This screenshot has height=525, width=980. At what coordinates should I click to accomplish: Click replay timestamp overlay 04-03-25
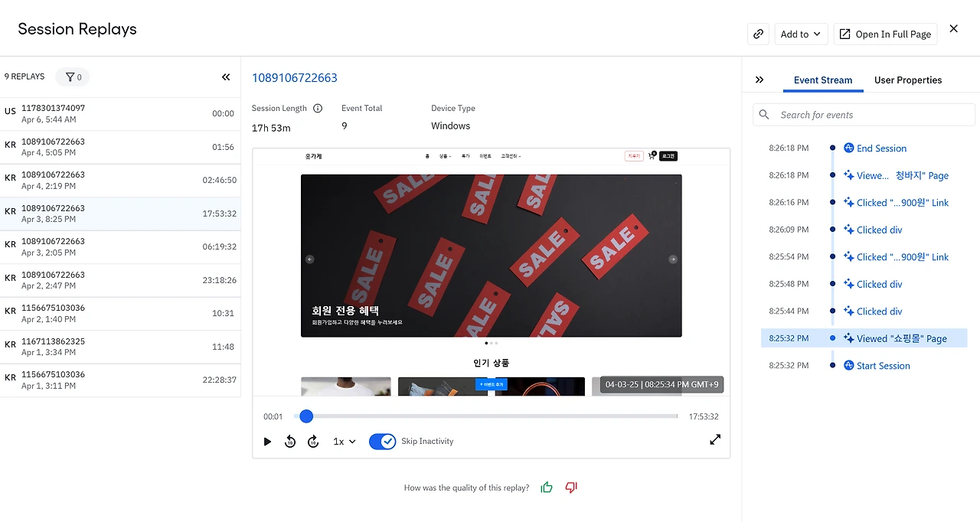[x=661, y=384]
